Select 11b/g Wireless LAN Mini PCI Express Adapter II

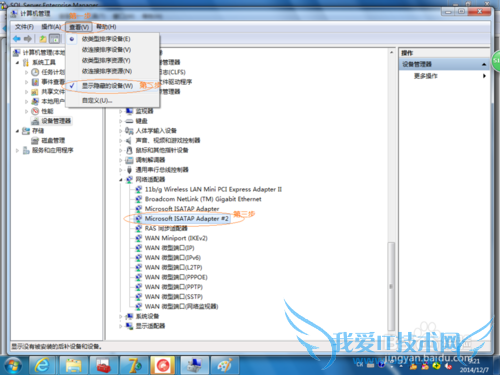pyautogui.click(x=213, y=189)
